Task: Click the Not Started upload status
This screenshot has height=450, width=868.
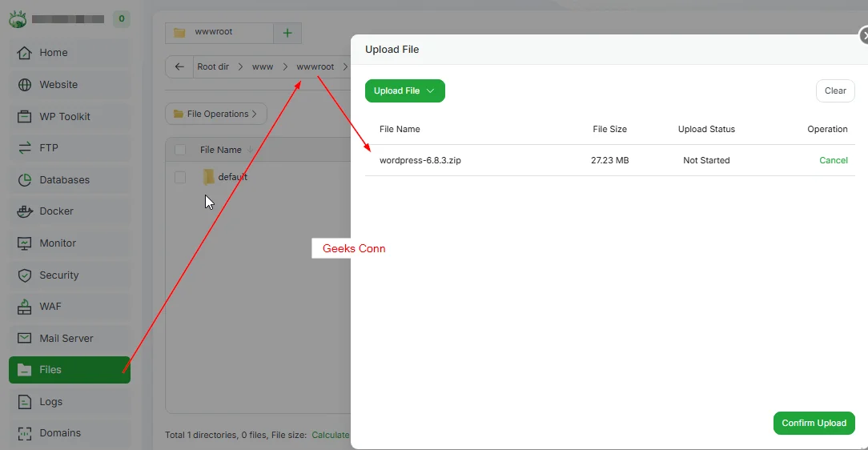Action: [706, 160]
